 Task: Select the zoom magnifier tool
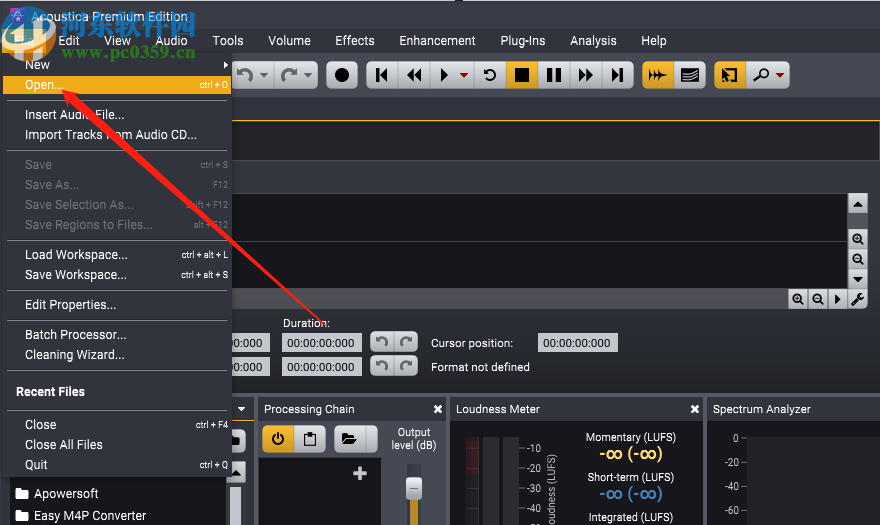[x=760, y=75]
